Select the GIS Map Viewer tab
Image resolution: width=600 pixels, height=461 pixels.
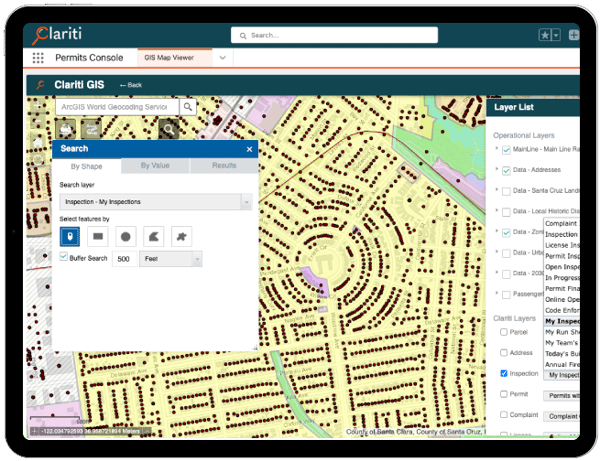[x=175, y=58]
